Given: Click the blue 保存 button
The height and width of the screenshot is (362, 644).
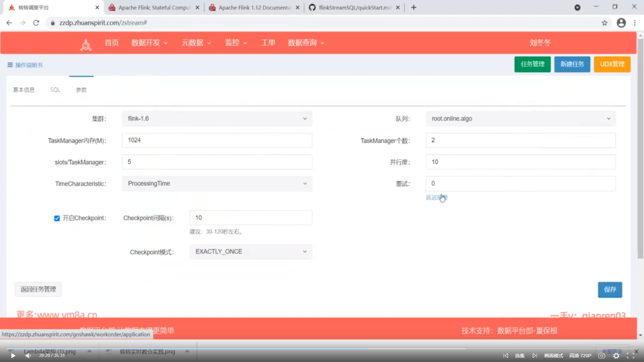Looking at the screenshot, I should pyautogui.click(x=610, y=290).
